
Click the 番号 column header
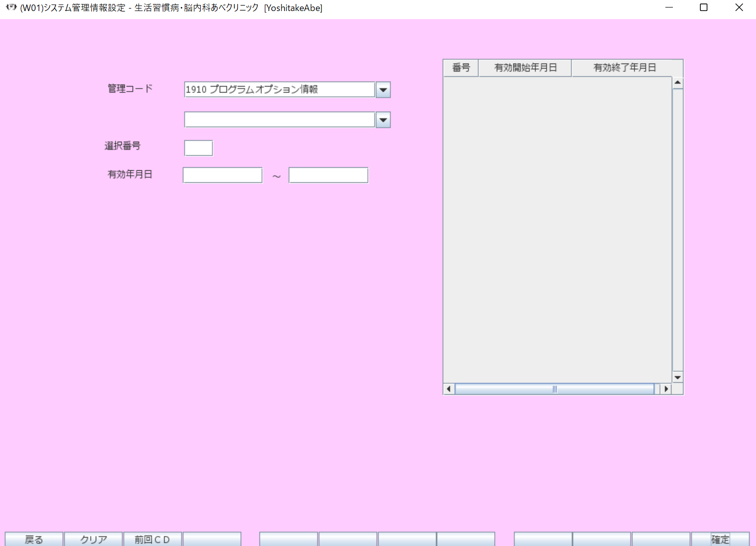(461, 68)
